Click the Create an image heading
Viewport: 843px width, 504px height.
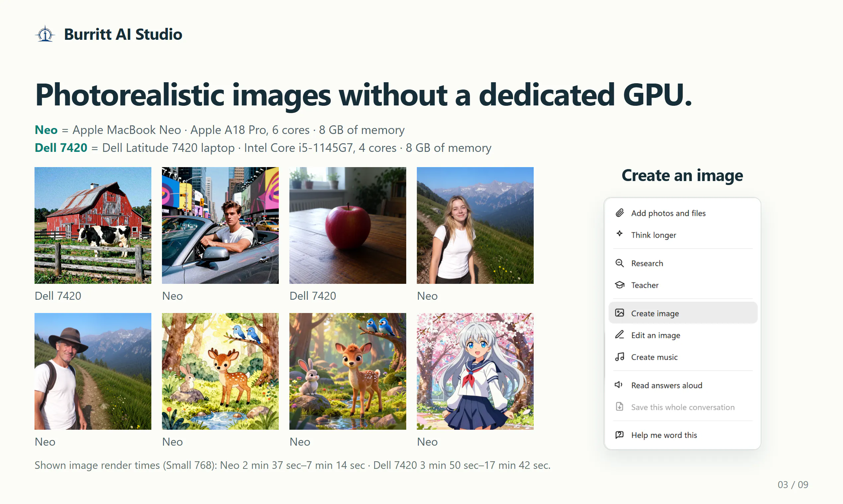[x=682, y=176]
